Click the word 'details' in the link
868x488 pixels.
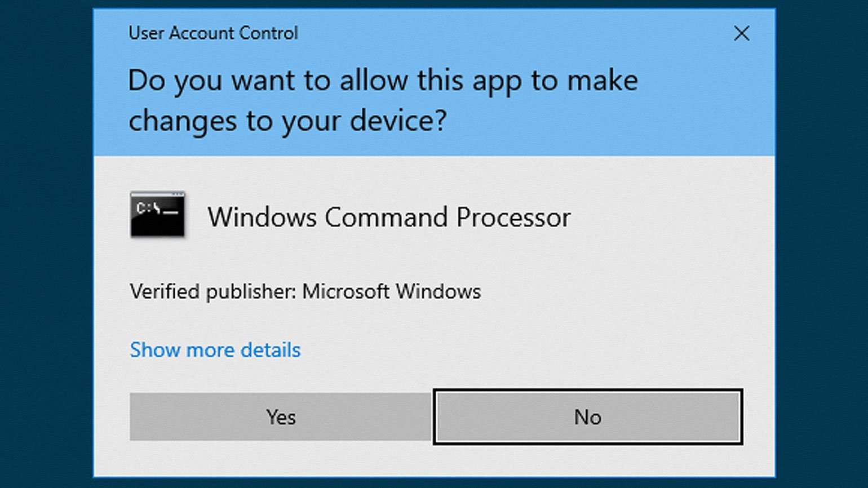click(271, 350)
